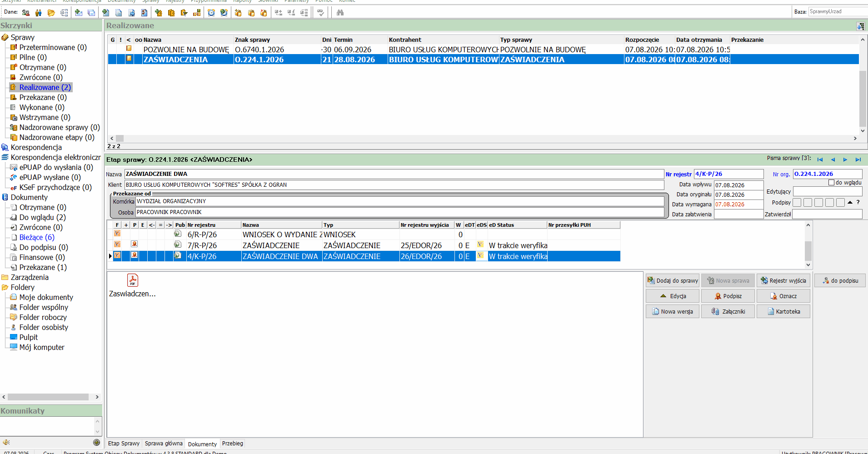Click the standing people pair toolbar icon

[39, 13]
